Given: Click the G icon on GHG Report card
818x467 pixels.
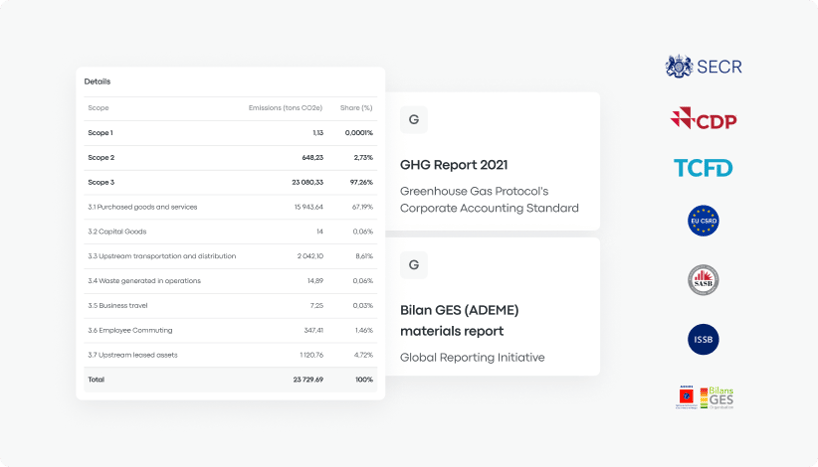Looking at the screenshot, I should click(x=414, y=119).
